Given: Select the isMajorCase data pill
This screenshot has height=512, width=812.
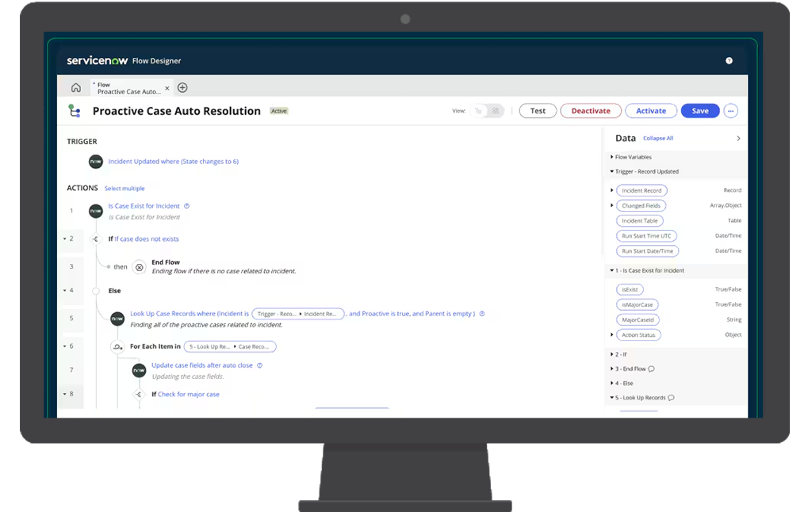Looking at the screenshot, I should 637,305.
